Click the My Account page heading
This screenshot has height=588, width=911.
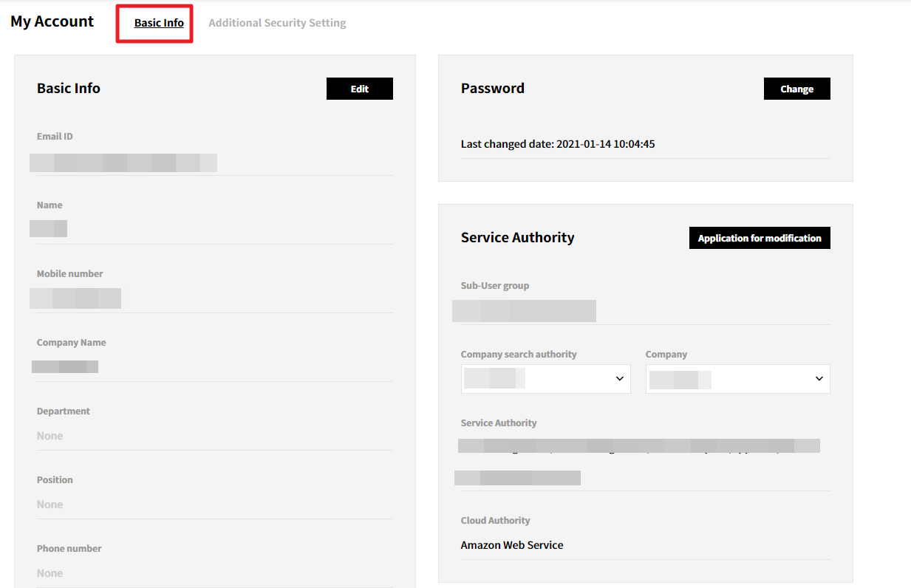52,21
